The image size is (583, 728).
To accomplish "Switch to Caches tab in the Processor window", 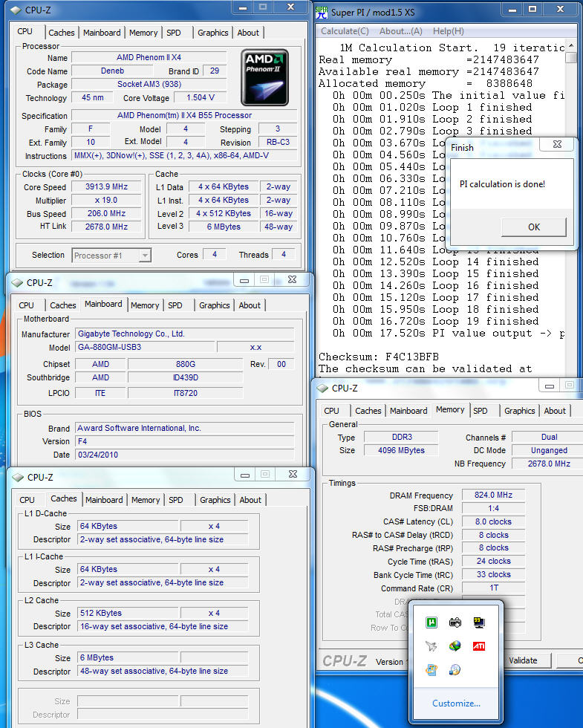I will 61,33.
